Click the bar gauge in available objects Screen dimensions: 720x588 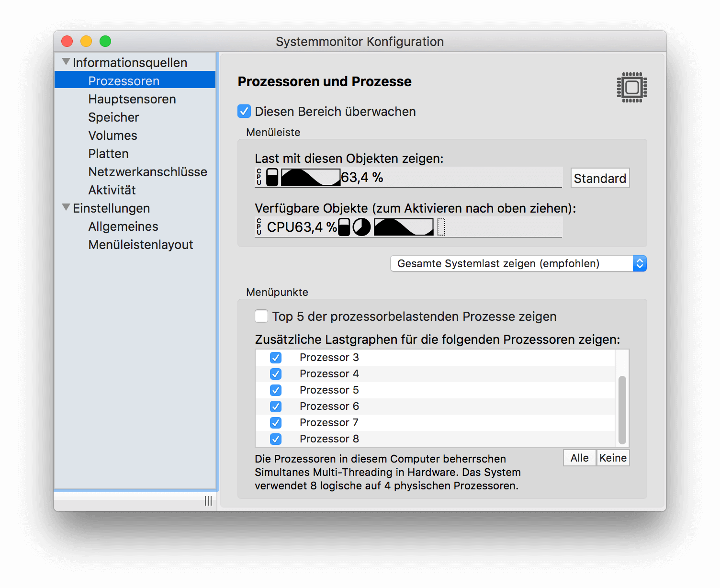pos(344,227)
